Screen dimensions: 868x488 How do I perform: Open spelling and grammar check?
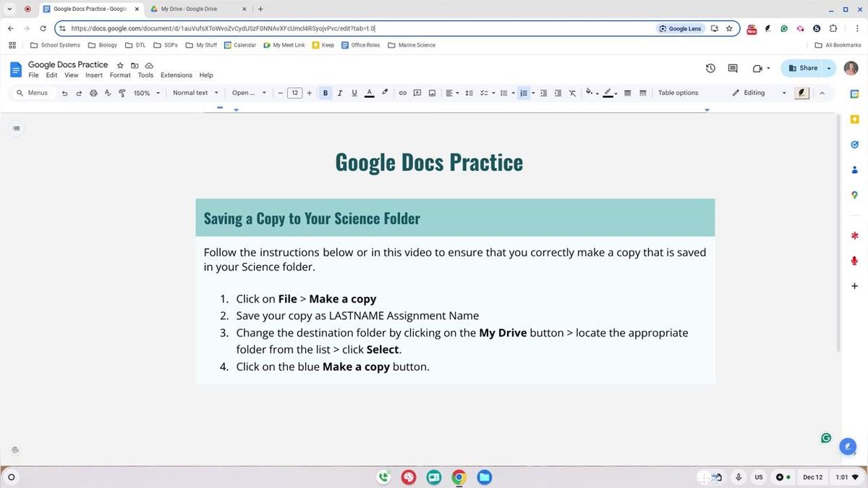click(x=107, y=93)
